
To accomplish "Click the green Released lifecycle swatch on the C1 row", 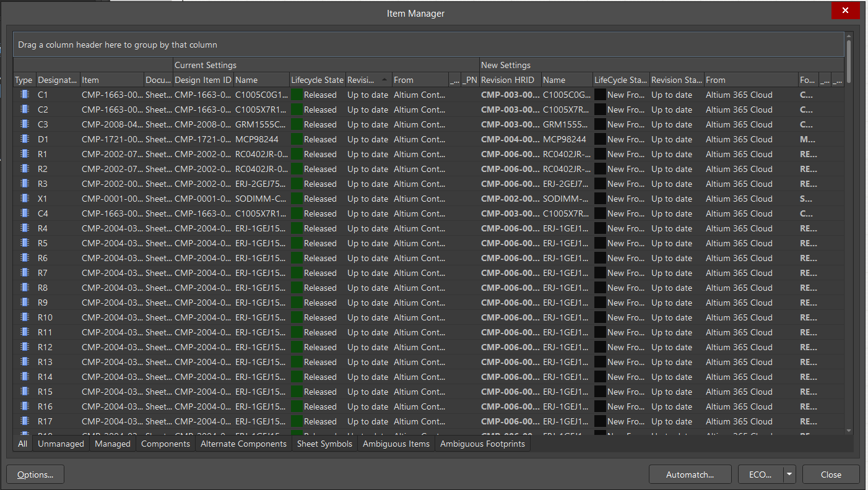I will tap(298, 95).
